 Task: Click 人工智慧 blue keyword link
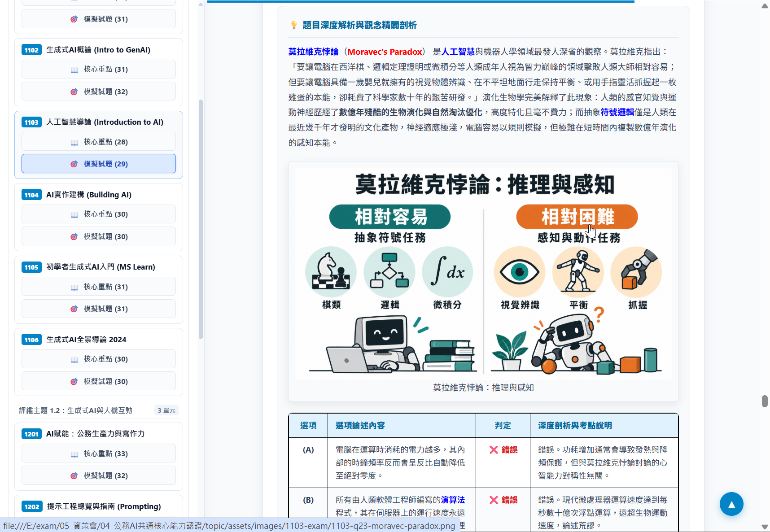pos(458,52)
